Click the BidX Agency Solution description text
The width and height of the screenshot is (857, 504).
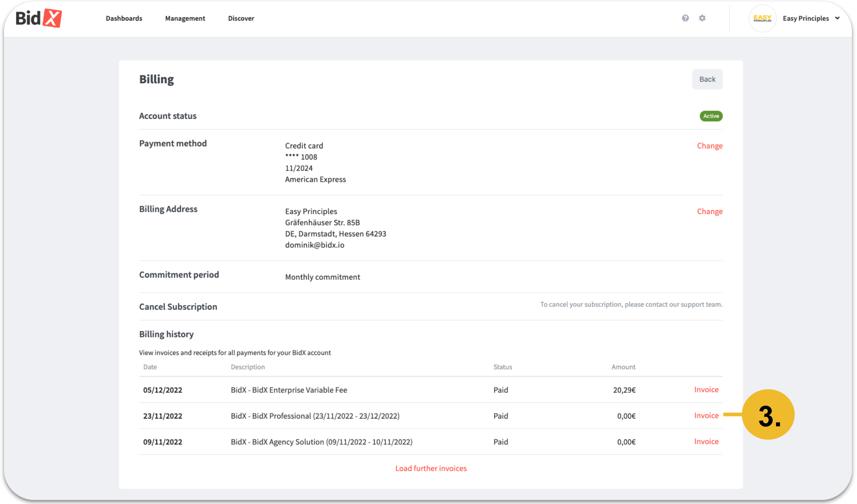click(322, 442)
